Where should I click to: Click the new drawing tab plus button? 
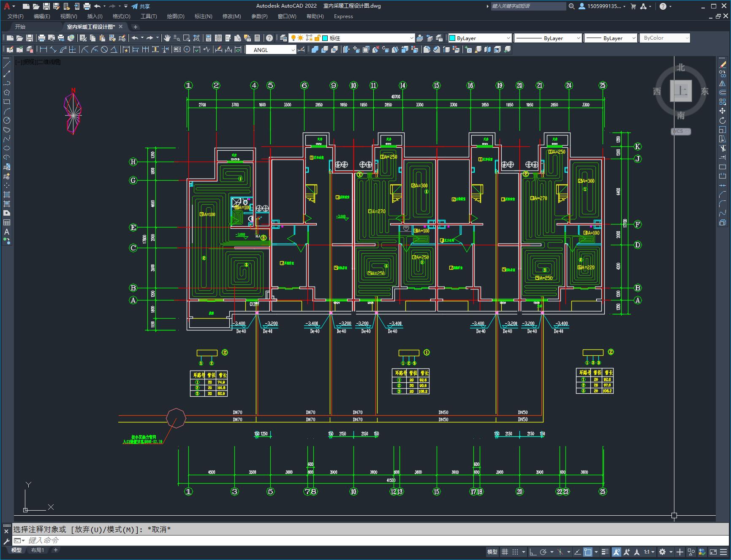(x=136, y=27)
